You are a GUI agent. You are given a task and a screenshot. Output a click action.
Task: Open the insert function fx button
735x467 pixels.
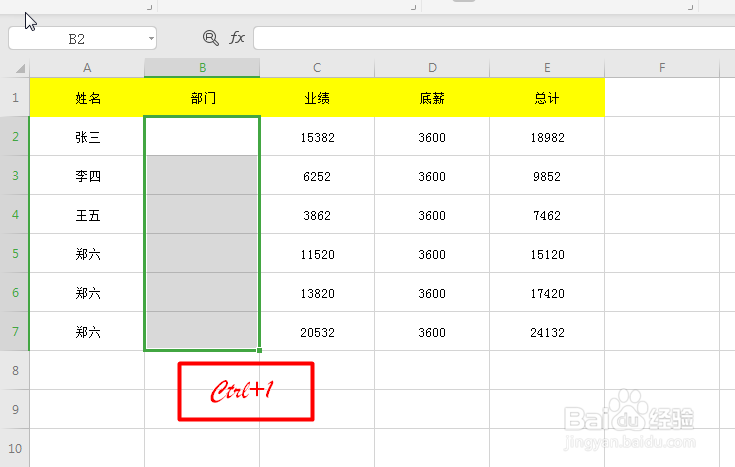[x=237, y=38]
